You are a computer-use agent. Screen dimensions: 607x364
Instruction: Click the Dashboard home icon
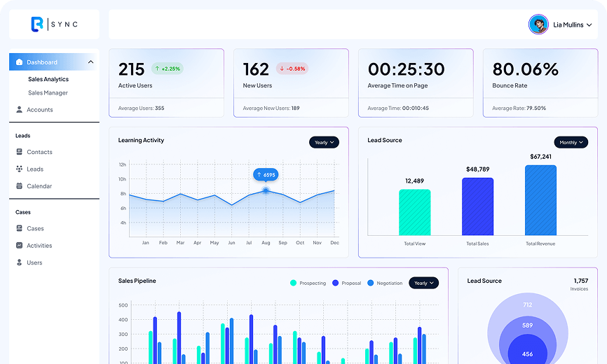coord(19,62)
